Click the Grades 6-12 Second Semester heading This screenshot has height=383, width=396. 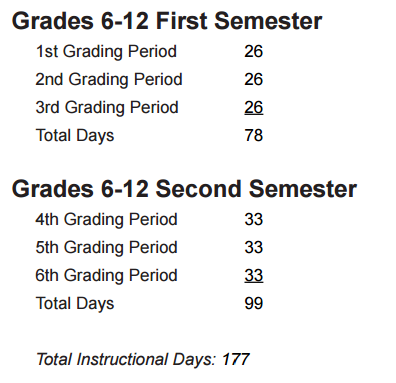[184, 189]
